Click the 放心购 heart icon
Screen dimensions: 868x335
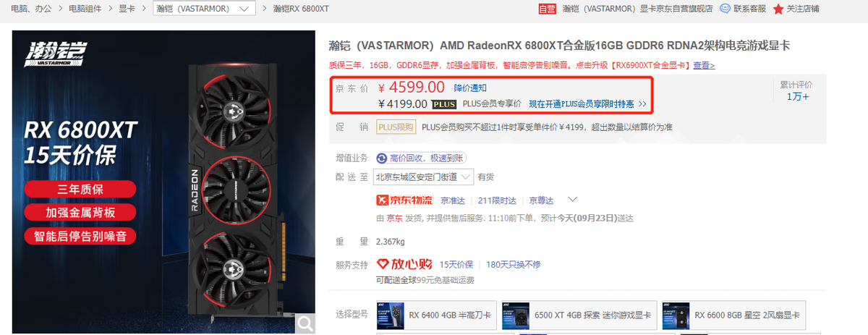click(383, 264)
